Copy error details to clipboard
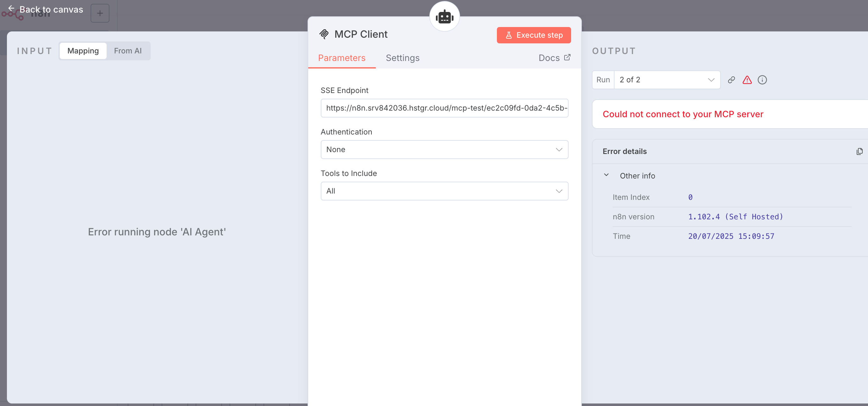This screenshot has width=868, height=406. (x=859, y=151)
